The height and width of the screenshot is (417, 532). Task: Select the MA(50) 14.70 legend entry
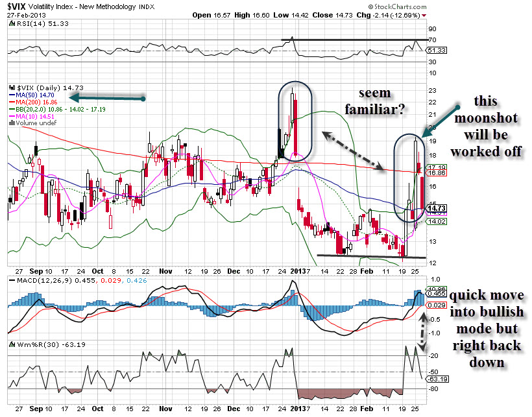30,94
